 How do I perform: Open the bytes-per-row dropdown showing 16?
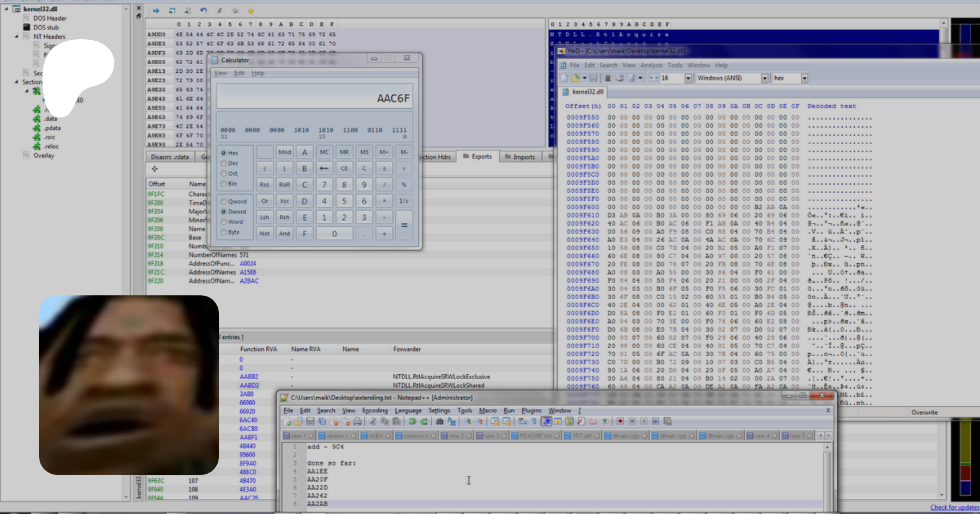point(688,78)
